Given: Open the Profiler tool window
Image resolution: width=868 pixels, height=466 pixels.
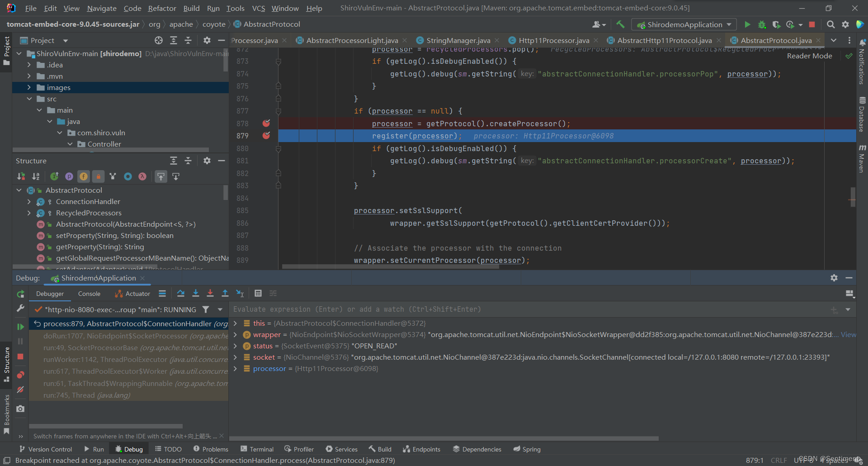Looking at the screenshot, I should pyautogui.click(x=299, y=449).
